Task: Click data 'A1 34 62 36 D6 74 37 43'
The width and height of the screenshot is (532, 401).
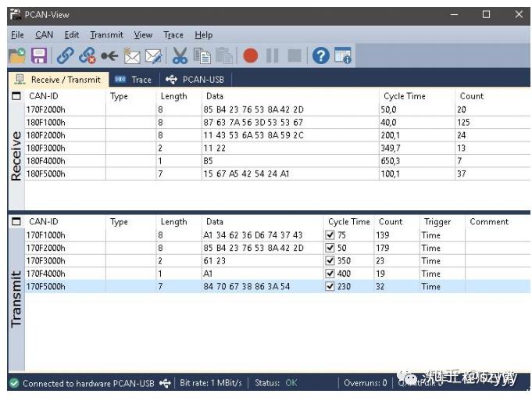Action: coord(253,235)
